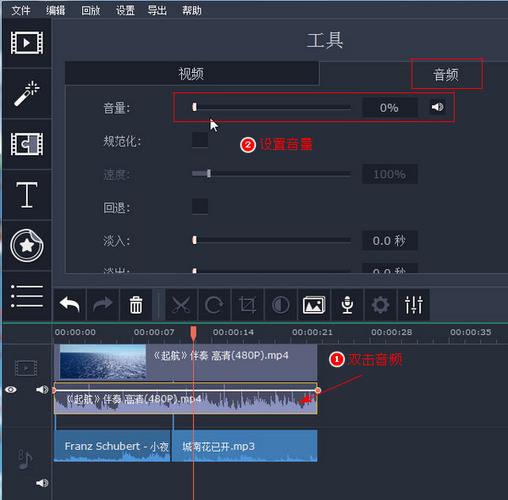Click the 0% volume value field
Image resolution: width=508 pixels, height=500 pixels.
pyautogui.click(x=390, y=108)
